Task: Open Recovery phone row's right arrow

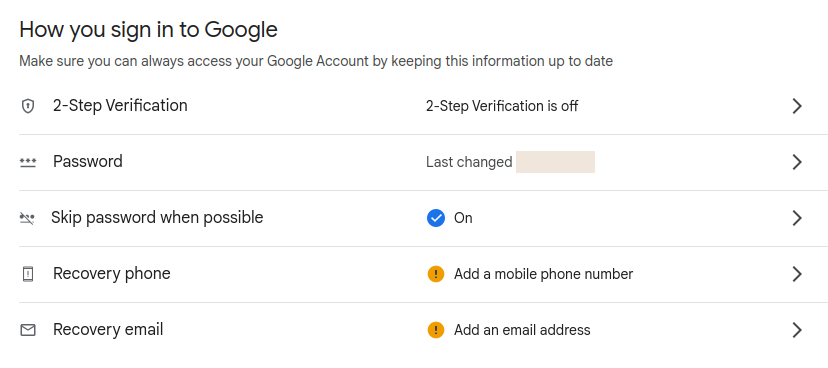Action: click(x=797, y=274)
